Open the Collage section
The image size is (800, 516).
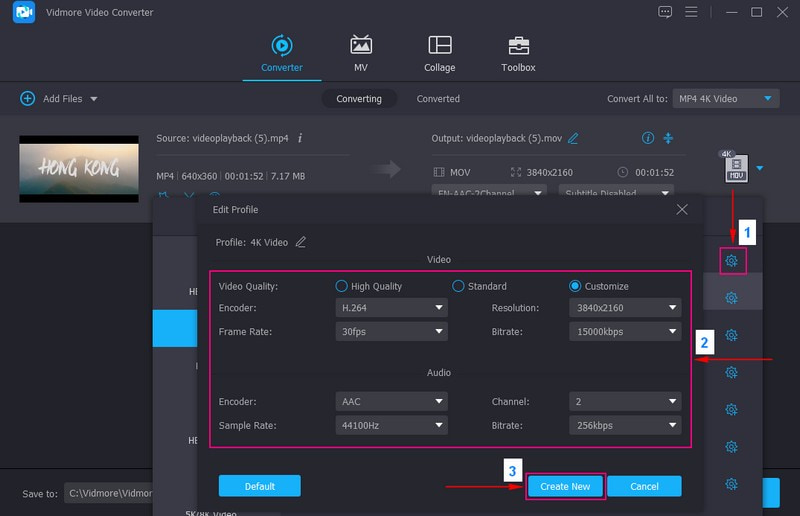(x=439, y=54)
